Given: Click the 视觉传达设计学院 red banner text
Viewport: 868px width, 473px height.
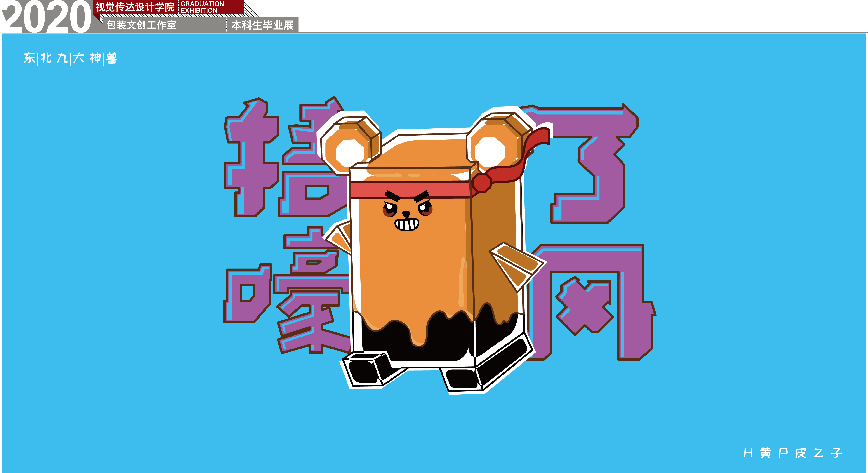Looking at the screenshot, I should point(135,7).
